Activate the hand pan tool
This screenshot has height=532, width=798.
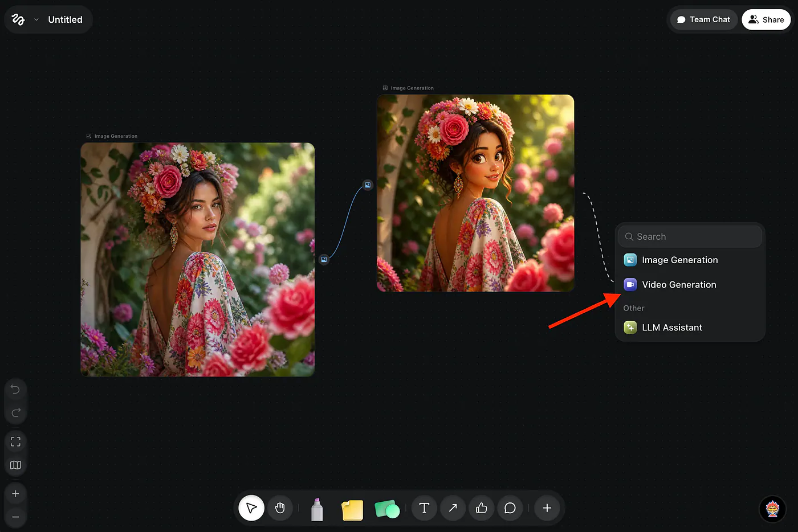[280, 508]
